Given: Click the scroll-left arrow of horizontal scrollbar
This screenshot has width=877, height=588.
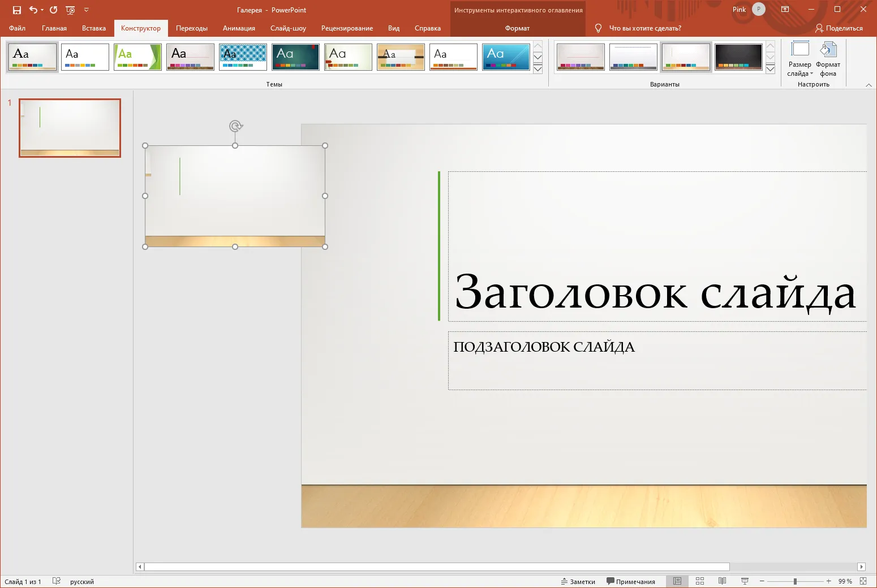Looking at the screenshot, I should [140, 567].
